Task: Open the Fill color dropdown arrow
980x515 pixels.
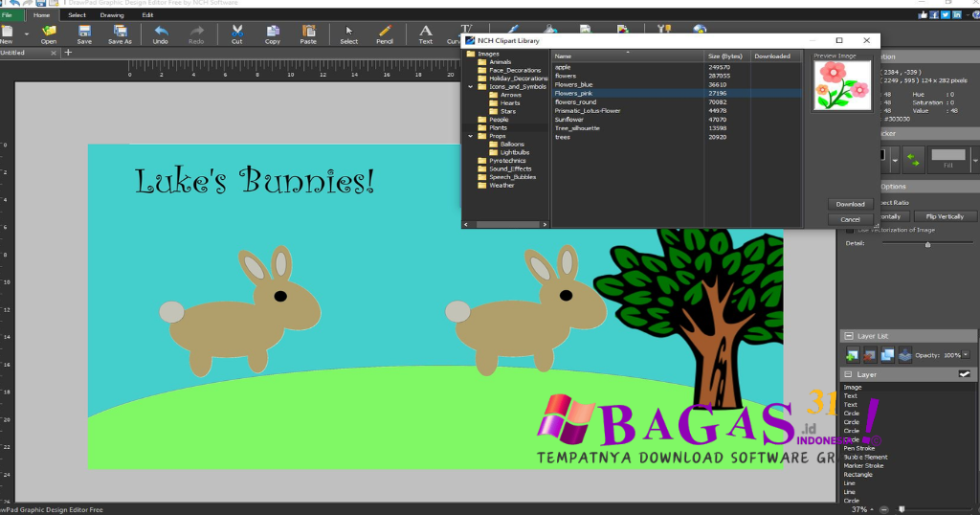Action: point(974,160)
